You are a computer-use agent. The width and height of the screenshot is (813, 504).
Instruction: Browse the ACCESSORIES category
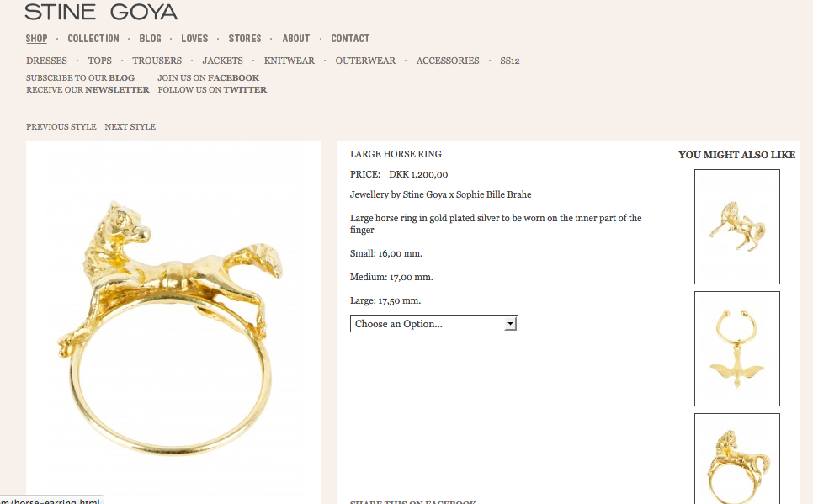click(x=448, y=61)
